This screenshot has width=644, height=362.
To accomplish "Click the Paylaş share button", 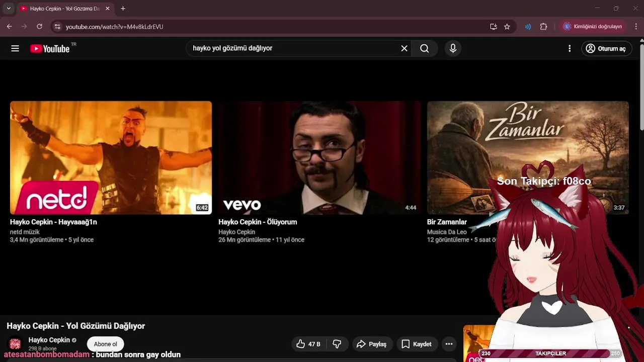I will (x=371, y=344).
